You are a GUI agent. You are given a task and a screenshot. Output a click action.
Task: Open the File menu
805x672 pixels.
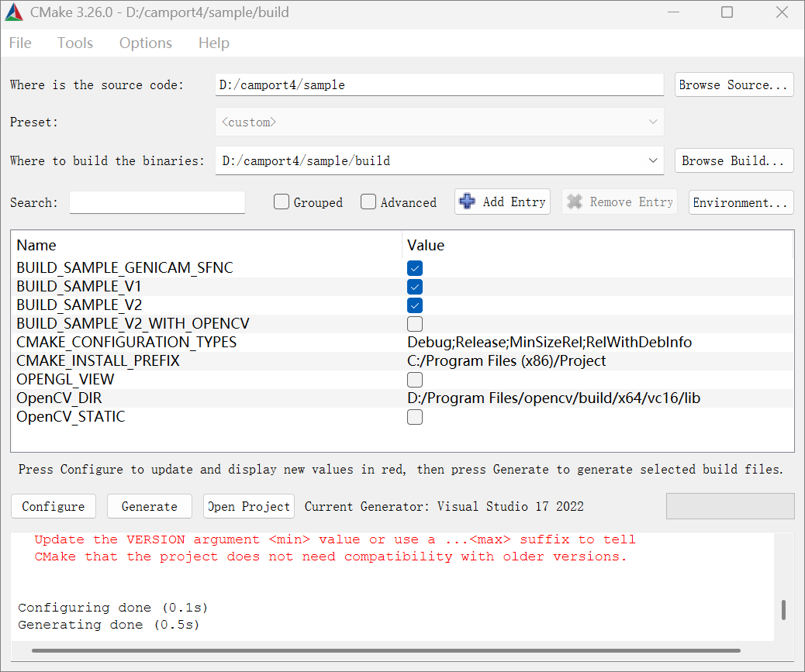[20, 43]
